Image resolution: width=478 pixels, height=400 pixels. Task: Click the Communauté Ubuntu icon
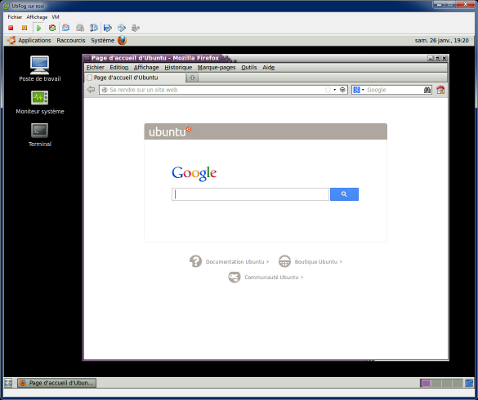click(x=234, y=277)
